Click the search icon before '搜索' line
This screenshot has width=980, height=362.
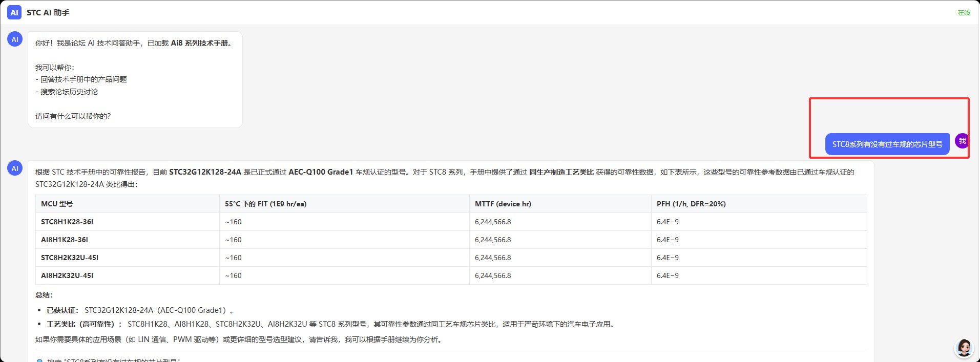click(39, 360)
